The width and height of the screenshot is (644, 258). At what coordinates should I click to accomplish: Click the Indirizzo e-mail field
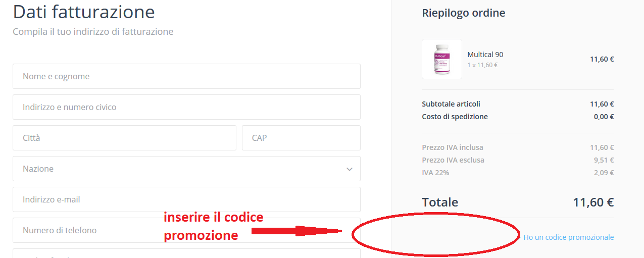[x=186, y=199]
